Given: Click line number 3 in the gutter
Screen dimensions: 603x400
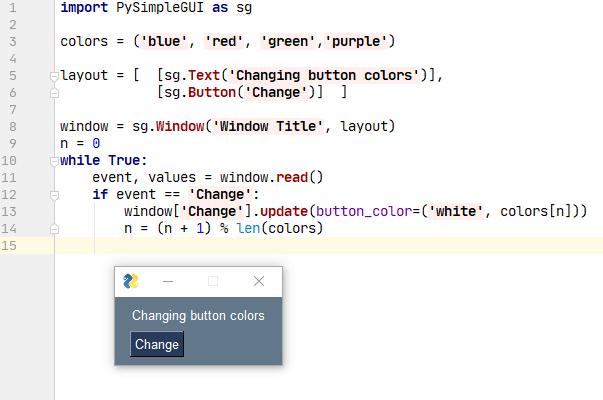Looking at the screenshot, I should click(13, 42).
